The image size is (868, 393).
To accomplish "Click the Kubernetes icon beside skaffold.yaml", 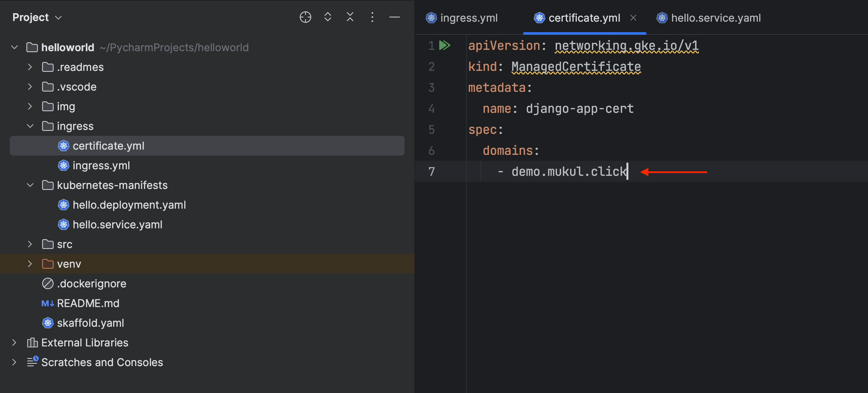I will click(x=48, y=323).
